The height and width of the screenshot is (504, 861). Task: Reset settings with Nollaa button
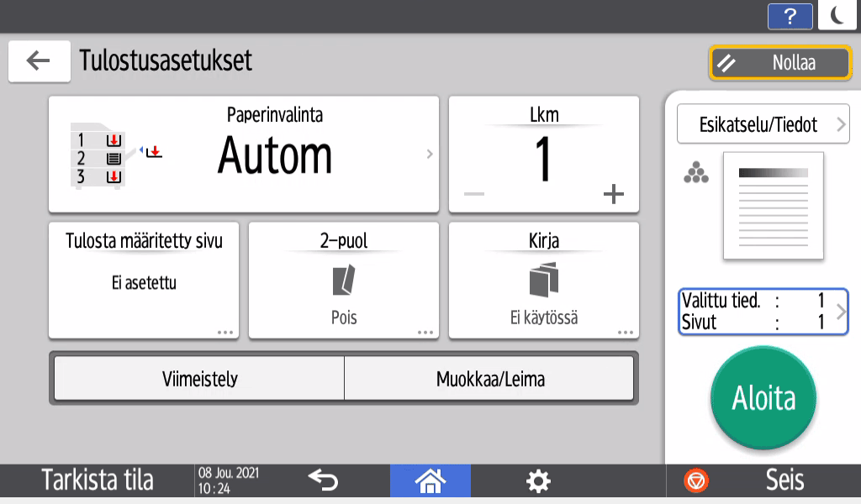coord(779,62)
